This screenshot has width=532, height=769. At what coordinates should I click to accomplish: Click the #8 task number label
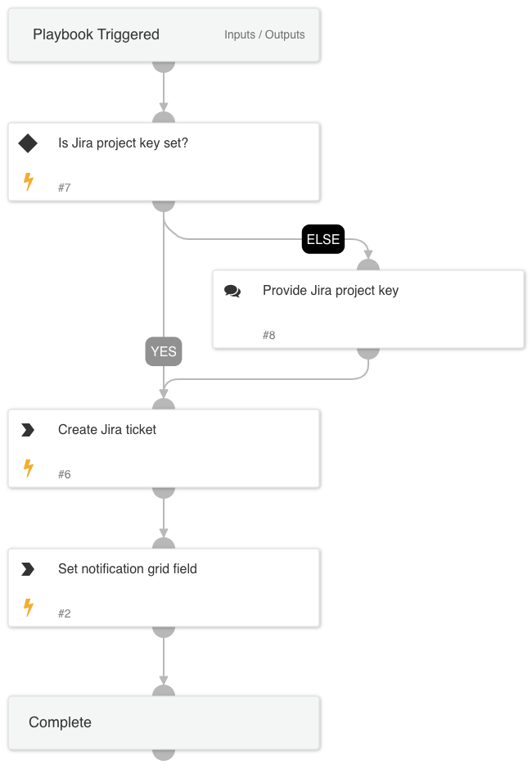(269, 334)
